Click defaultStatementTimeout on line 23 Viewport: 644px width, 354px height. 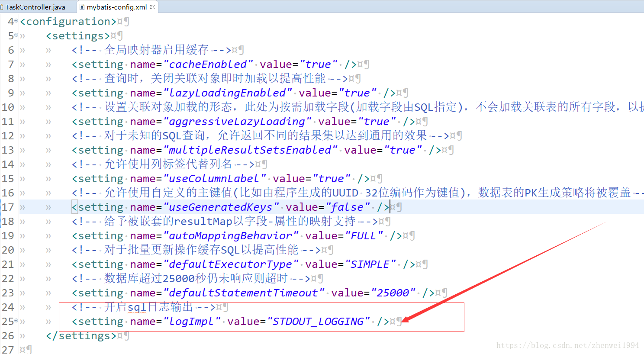(244, 293)
